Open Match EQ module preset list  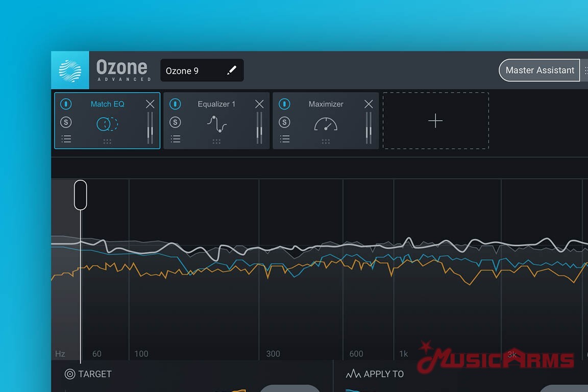tap(66, 139)
